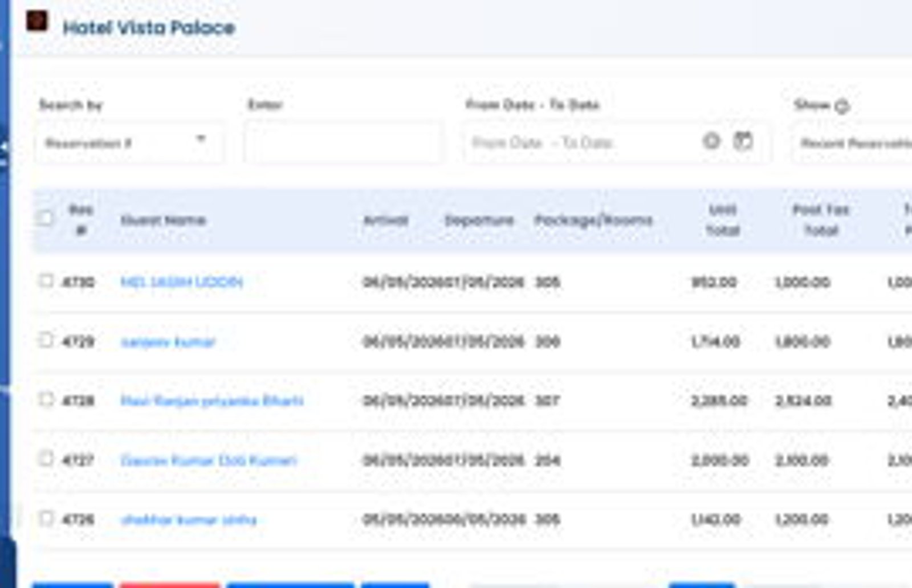This screenshot has width=912, height=588.
Task: Click the info icon next to Show
Action: [842, 106]
